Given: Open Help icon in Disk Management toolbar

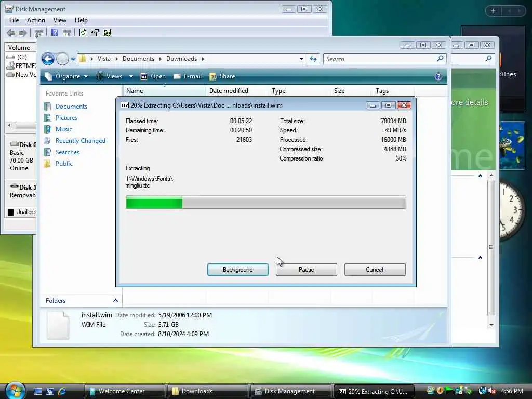Looking at the screenshot, I should tap(55, 33).
